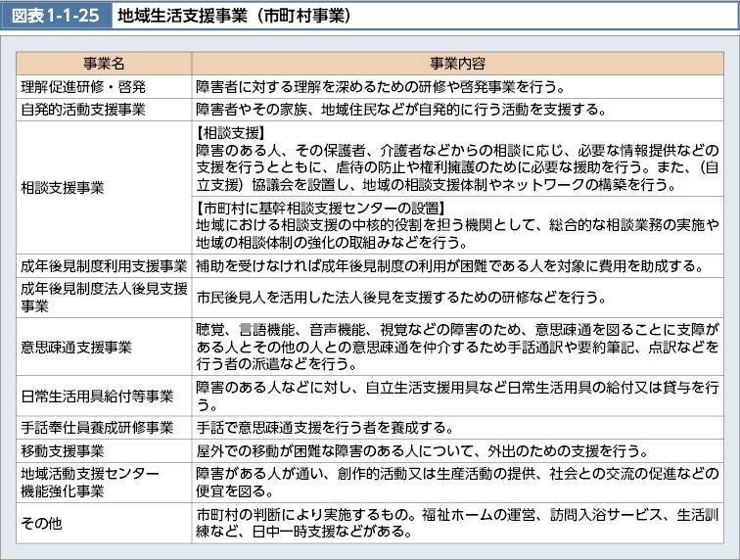The image size is (740, 560).
Task: Click the 理解促進研修・啓発 row name
Action: click(x=84, y=86)
